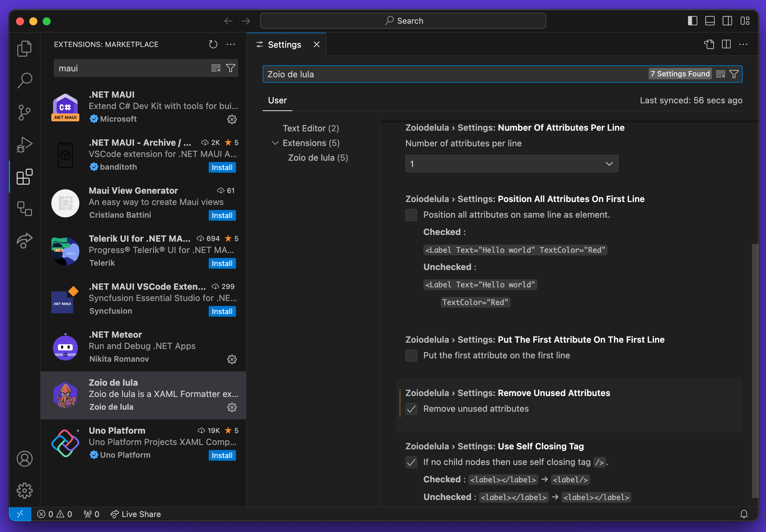Screen dimensions: 766x532
Task: Customize layout from title bar
Action: tap(745, 21)
